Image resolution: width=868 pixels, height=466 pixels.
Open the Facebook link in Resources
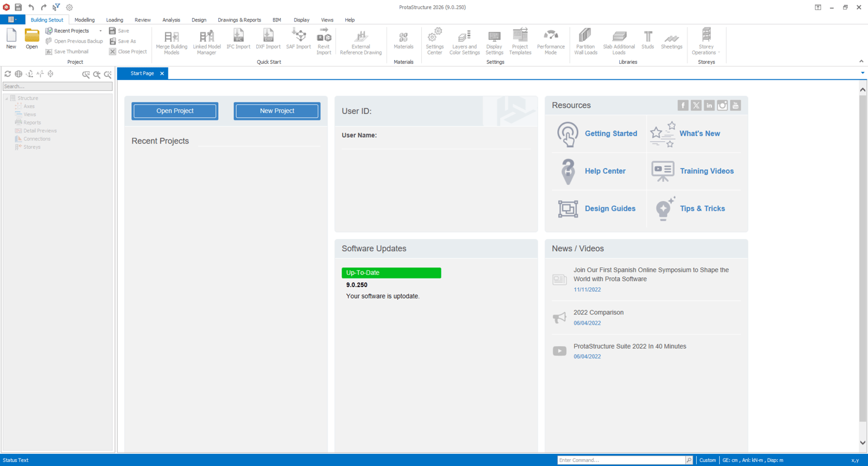point(683,105)
